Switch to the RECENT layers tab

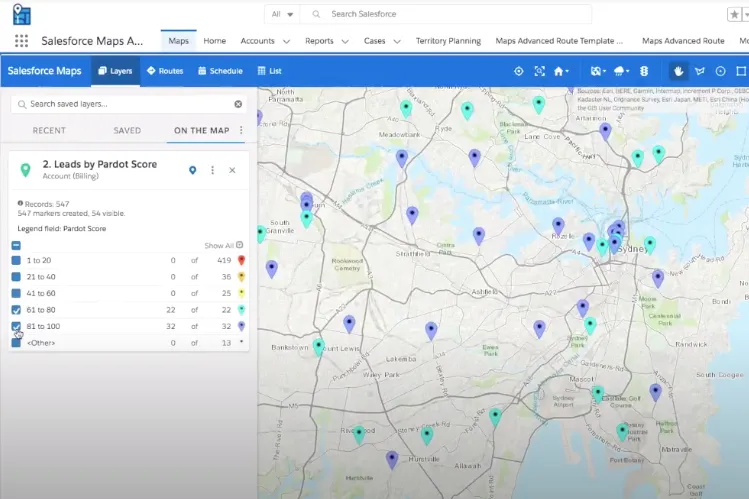[x=49, y=130]
